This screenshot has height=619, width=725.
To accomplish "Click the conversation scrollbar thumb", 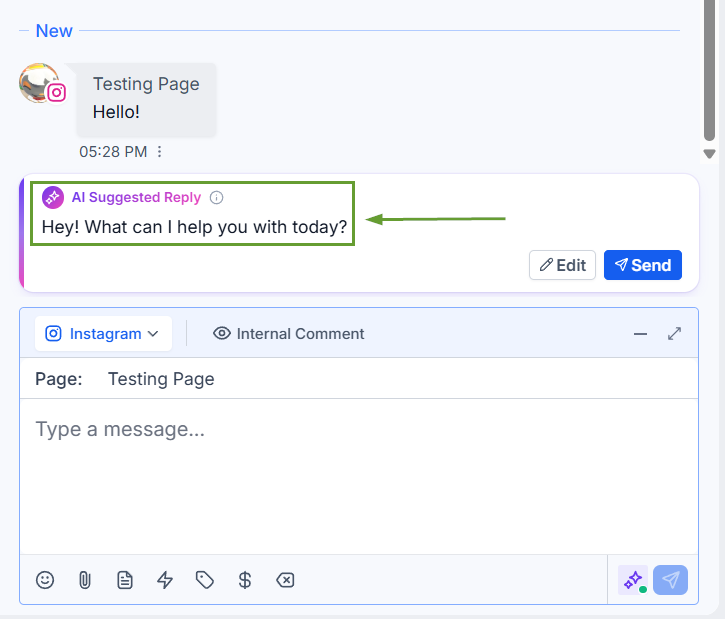I will [x=709, y=69].
